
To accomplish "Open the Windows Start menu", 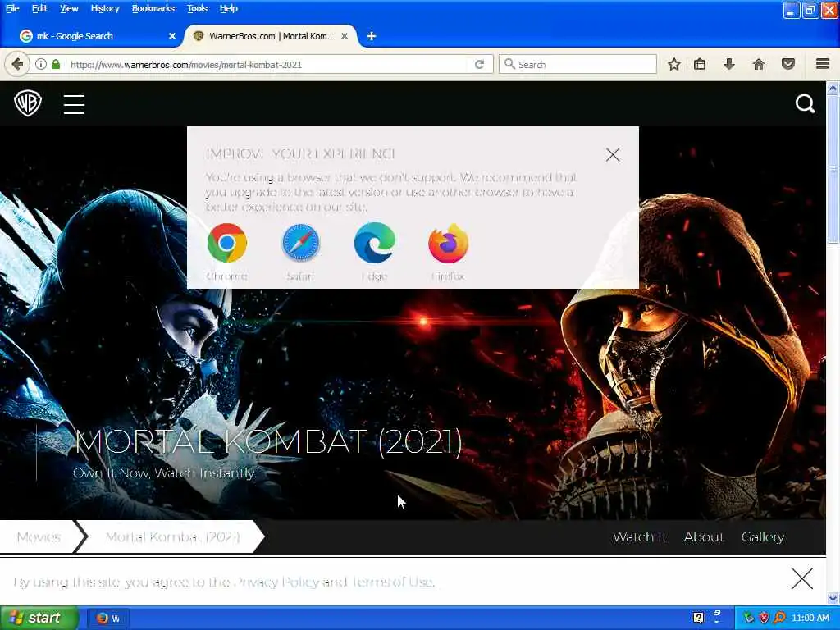I will point(39,618).
